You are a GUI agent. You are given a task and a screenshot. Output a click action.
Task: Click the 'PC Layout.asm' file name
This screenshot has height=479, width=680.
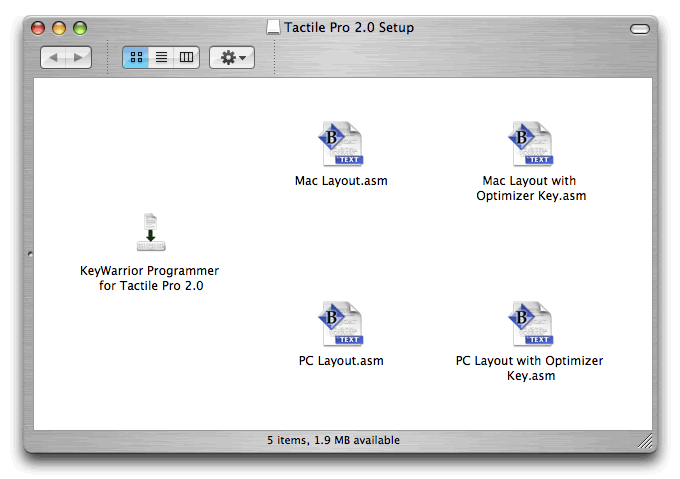(341, 361)
